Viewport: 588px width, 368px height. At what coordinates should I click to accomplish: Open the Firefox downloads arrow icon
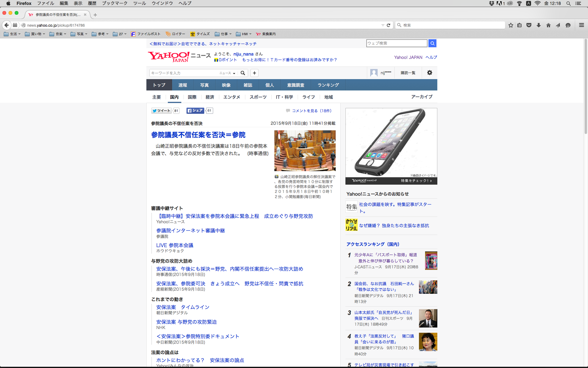[x=539, y=25]
